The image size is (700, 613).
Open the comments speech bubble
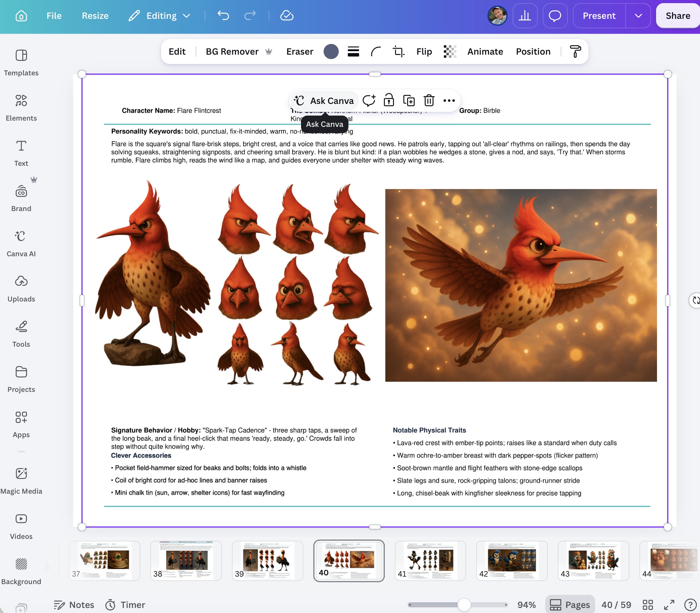[x=555, y=16]
